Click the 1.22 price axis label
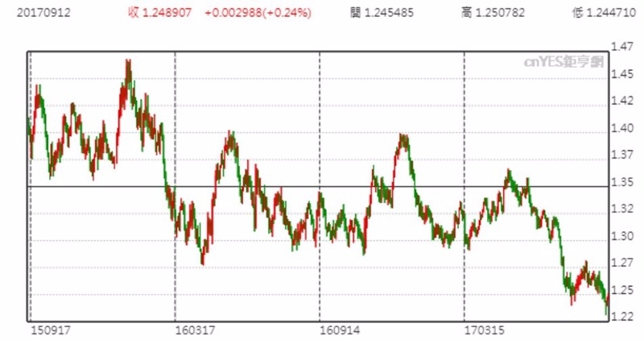 (622, 316)
